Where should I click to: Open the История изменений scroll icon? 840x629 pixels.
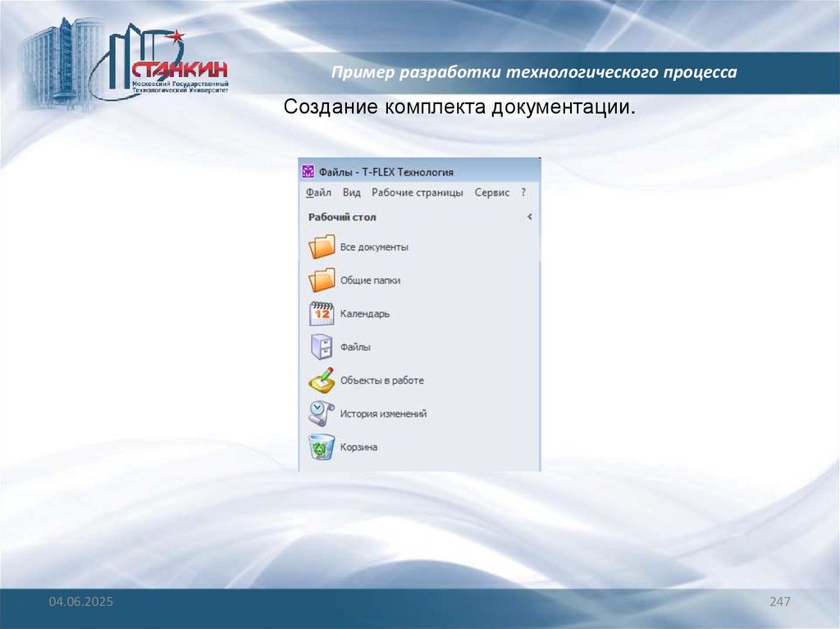point(322,413)
